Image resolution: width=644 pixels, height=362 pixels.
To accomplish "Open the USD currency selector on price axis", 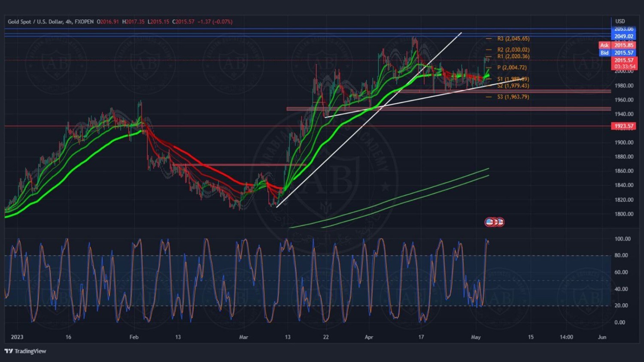I will 620,21.
